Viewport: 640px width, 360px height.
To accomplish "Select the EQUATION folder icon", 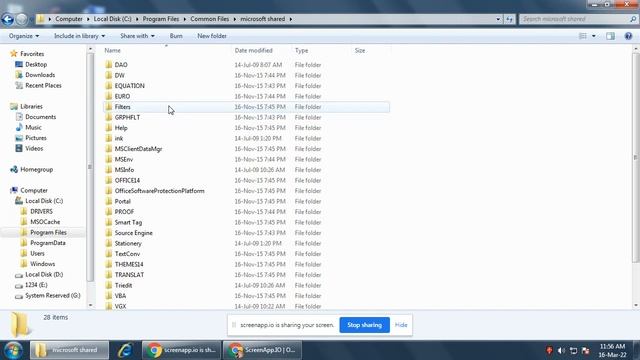I will pyautogui.click(x=109, y=86).
